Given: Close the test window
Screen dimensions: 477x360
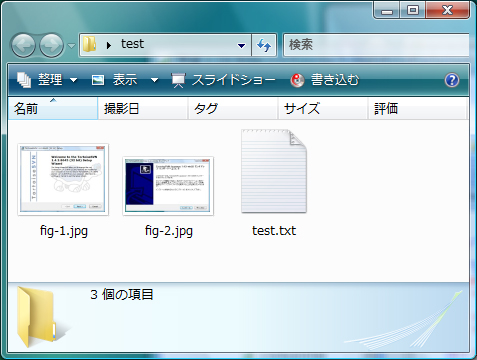Looking at the screenshot, I should [447, 10].
